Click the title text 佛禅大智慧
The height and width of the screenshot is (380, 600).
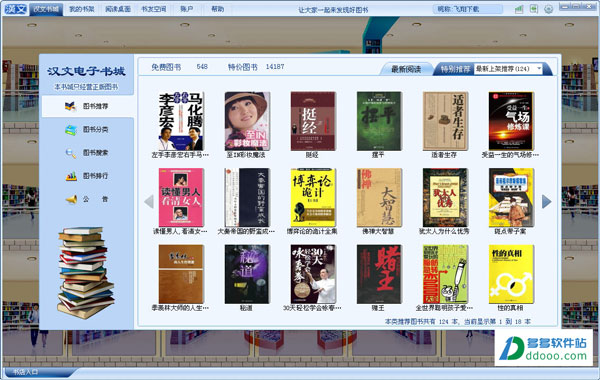(x=378, y=232)
